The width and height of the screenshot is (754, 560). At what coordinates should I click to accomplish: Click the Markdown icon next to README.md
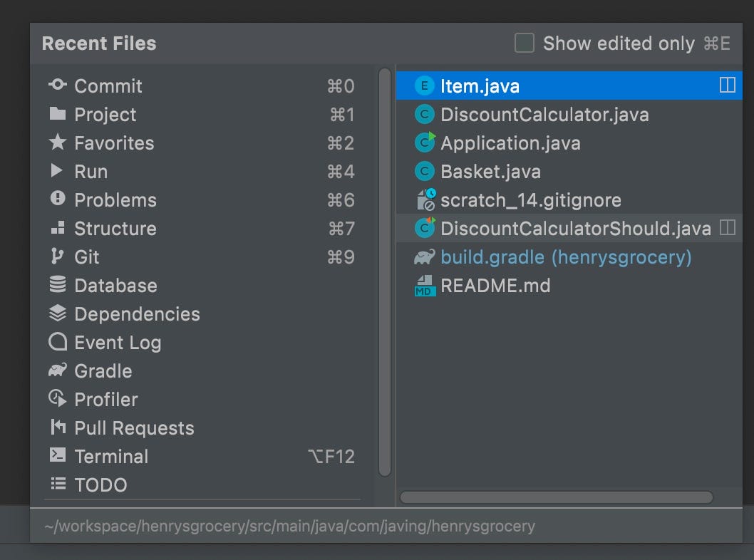424,285
